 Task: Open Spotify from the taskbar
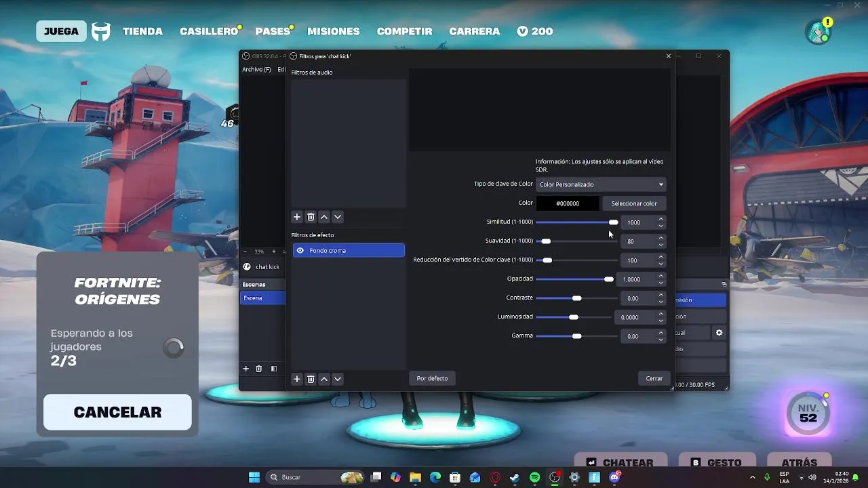(534, 477)
